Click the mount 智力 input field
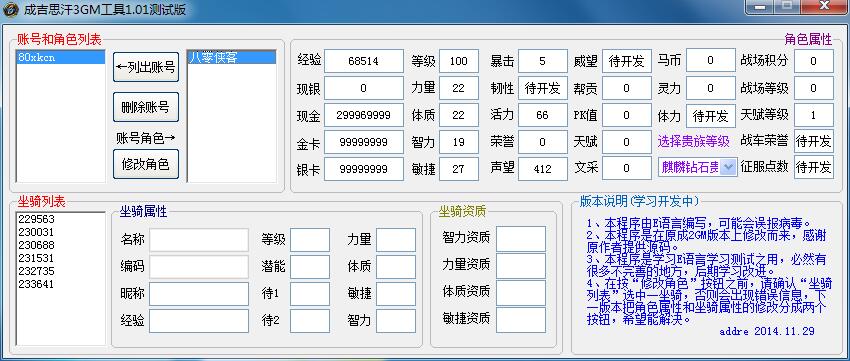 point(396,321)
